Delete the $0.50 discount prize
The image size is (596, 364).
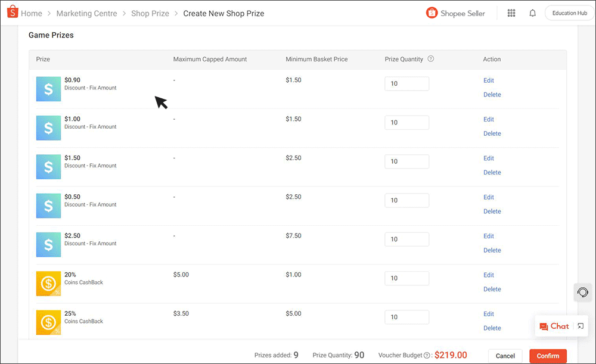point(492,211)
